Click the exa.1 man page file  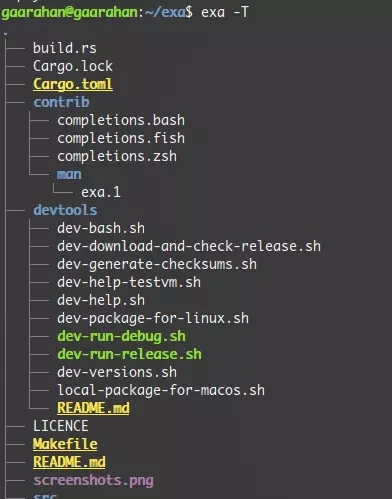click(101, 192)
